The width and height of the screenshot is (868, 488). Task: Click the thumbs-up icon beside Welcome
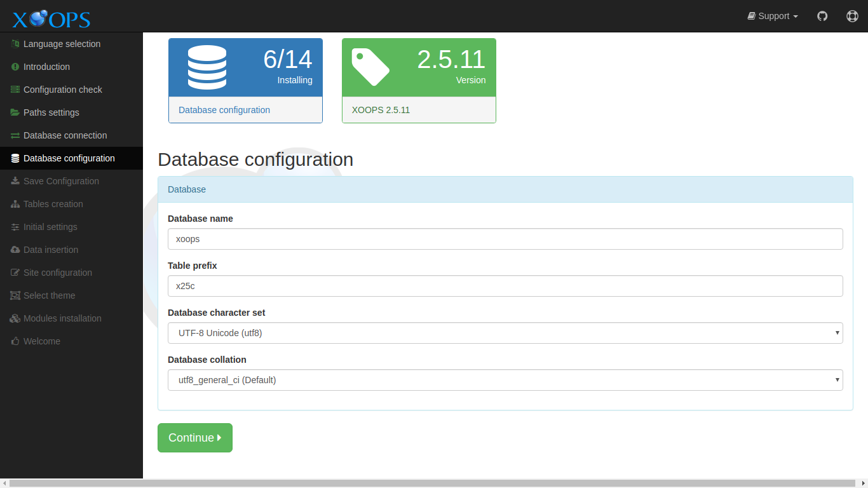[15, 341]
